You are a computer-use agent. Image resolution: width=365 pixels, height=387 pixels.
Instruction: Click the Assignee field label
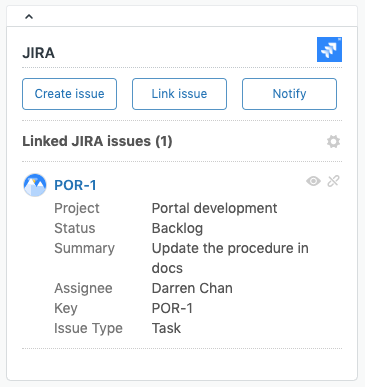[83, 289]
